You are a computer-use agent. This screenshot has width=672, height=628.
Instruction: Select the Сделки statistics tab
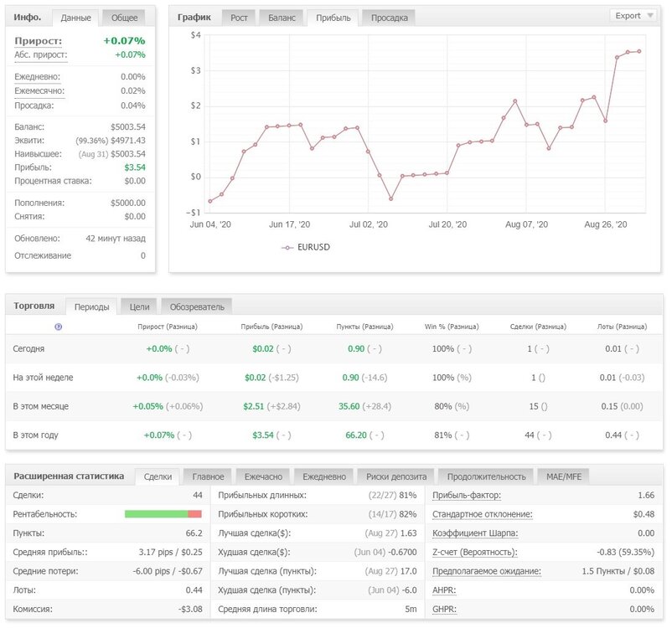click(158, 476)
